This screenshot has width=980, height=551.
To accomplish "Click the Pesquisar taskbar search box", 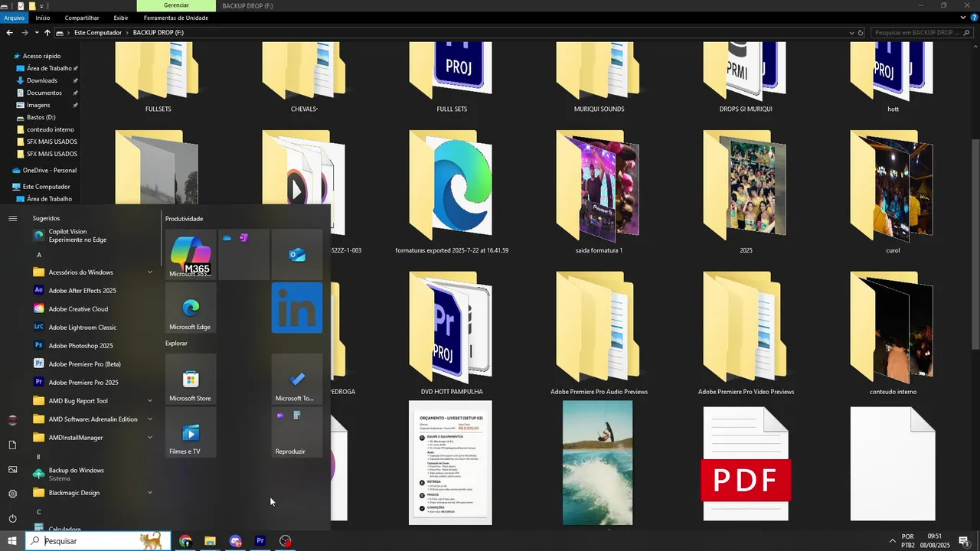I will 98,541.
